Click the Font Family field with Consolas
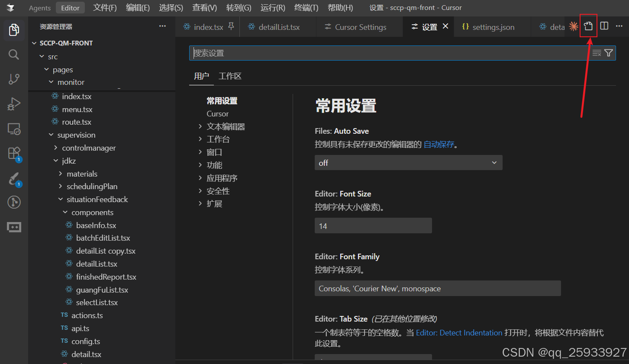Screen dimensions: 629x364 [x=438, y=288]
